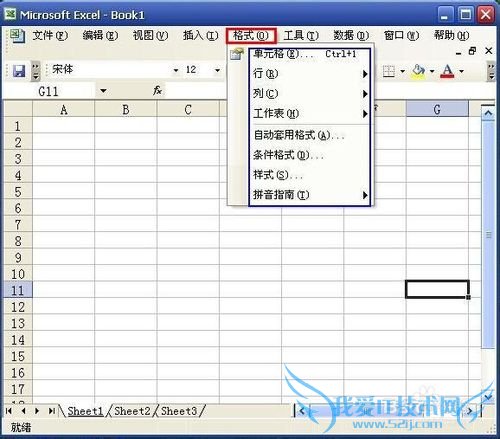Switch to the Sheet2 tab
The width and height of the screenshot is (500, 439).
(x=132, y=411)
